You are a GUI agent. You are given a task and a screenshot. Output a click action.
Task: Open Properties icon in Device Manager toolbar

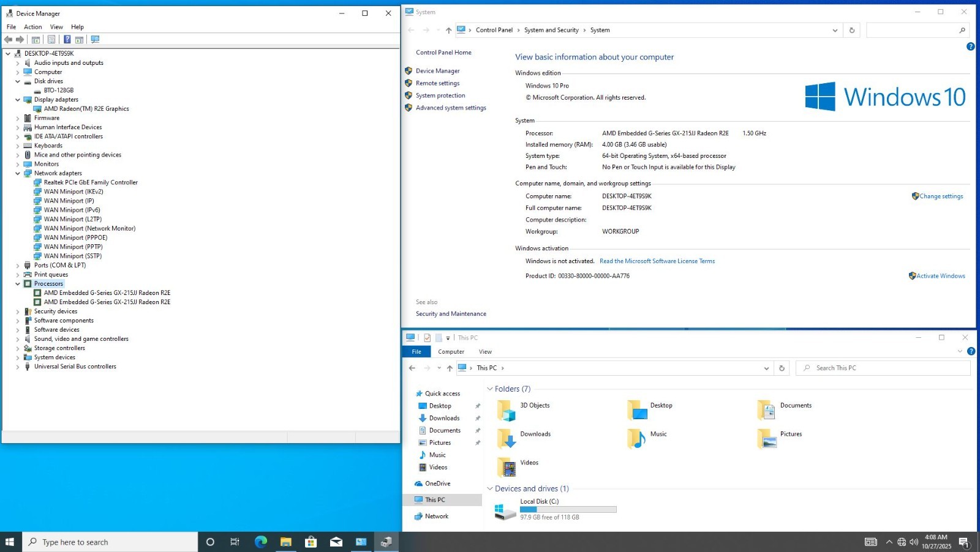51,39
